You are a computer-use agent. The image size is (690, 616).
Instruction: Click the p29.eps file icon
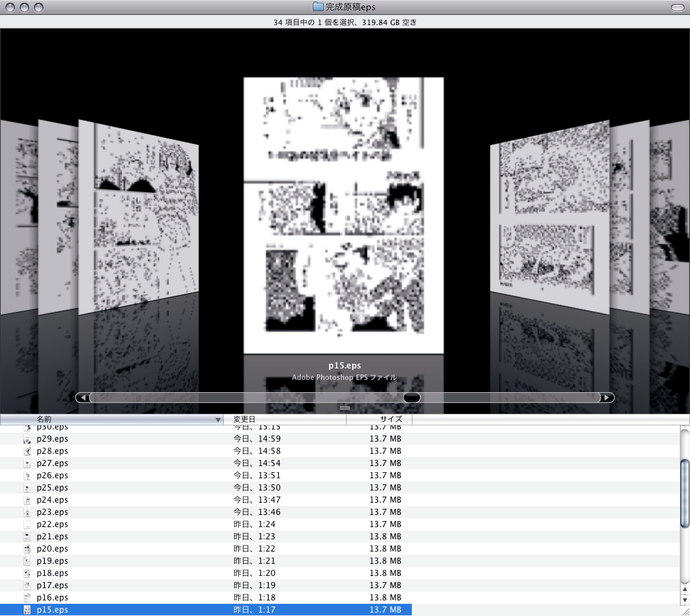(x=27, y=439)
